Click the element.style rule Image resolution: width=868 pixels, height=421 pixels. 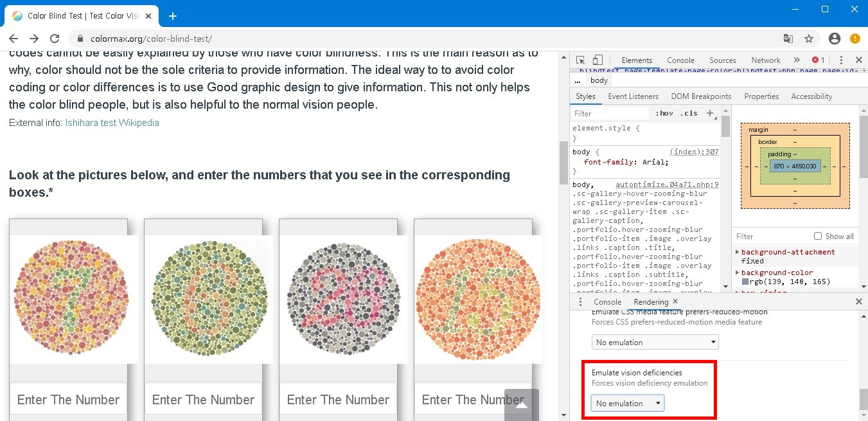tap(606, 128)
